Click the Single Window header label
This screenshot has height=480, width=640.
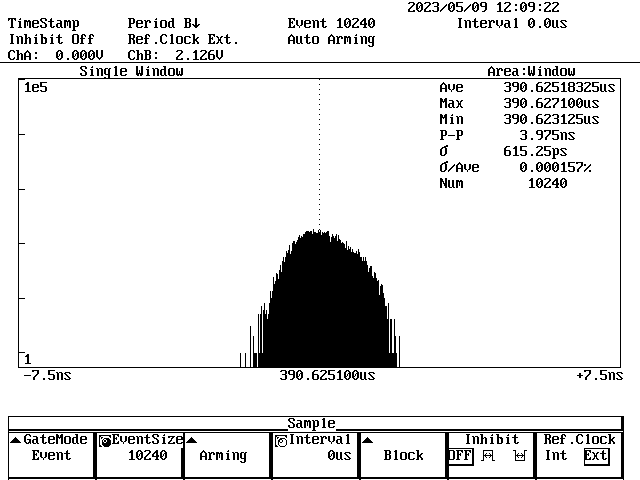coord(131,71)
